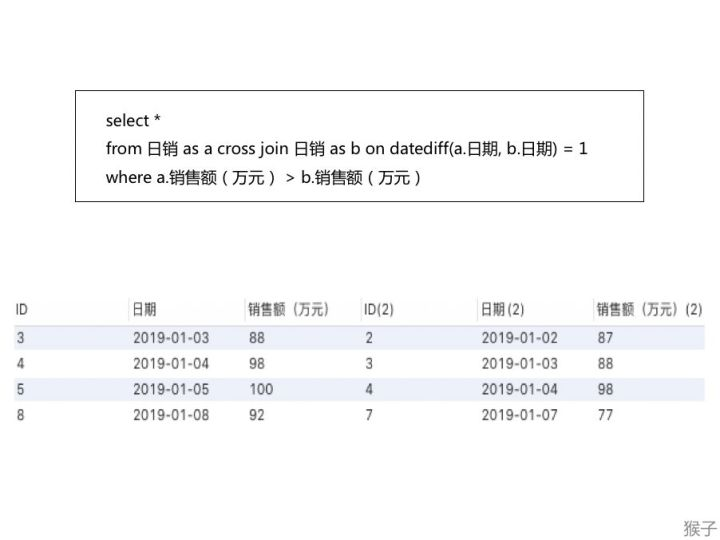Screen dimensions: 720x540
Task: Click the ID column header
Action: [x=22, y=309]
